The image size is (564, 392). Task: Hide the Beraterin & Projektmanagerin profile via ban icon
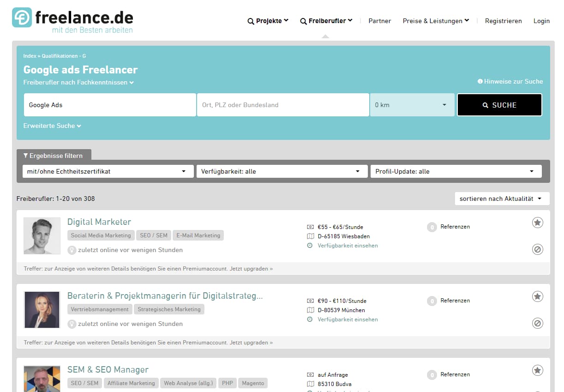click(537, 323)
